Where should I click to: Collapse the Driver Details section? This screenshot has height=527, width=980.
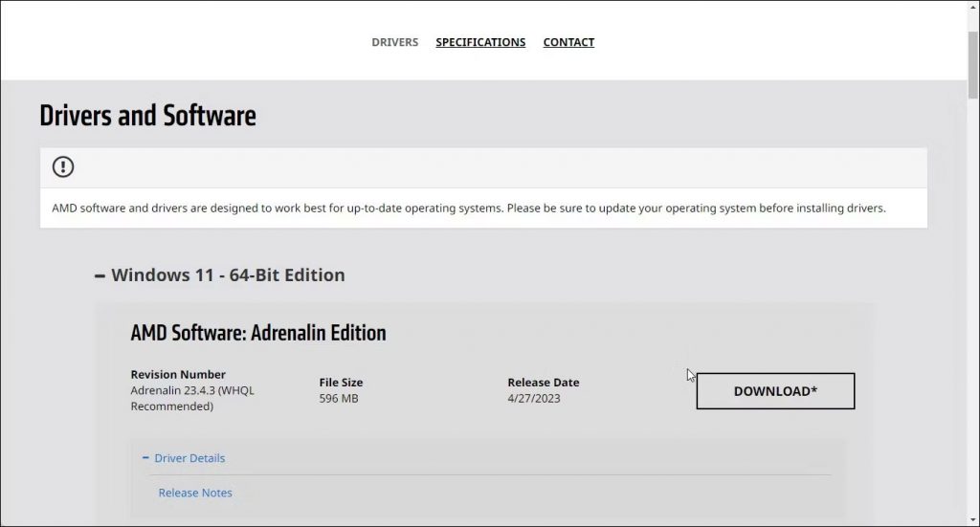click(146, 458)
